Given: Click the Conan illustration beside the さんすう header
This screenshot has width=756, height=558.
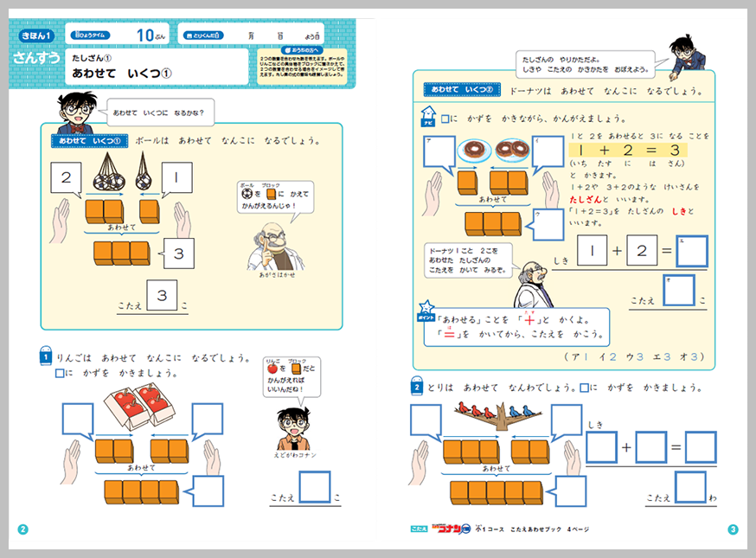Looking at the screenshot, I should pyautogui.click(x=76, y=112).
